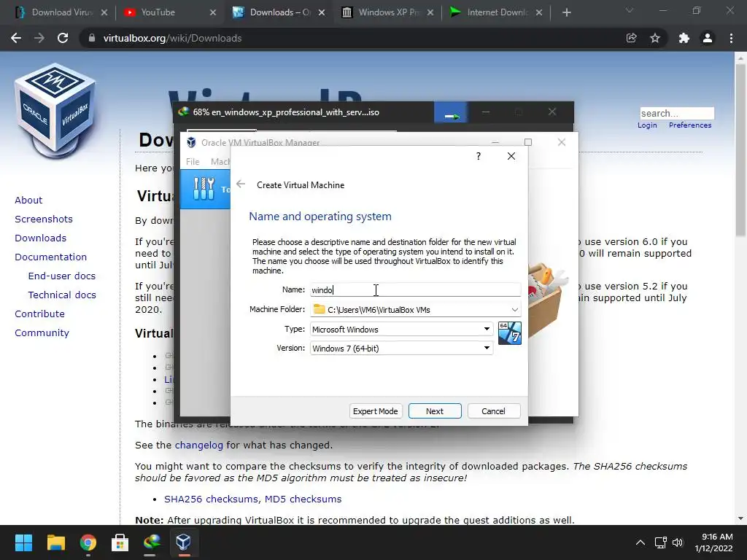Open the Chrome profile icon

pos(708,38)
